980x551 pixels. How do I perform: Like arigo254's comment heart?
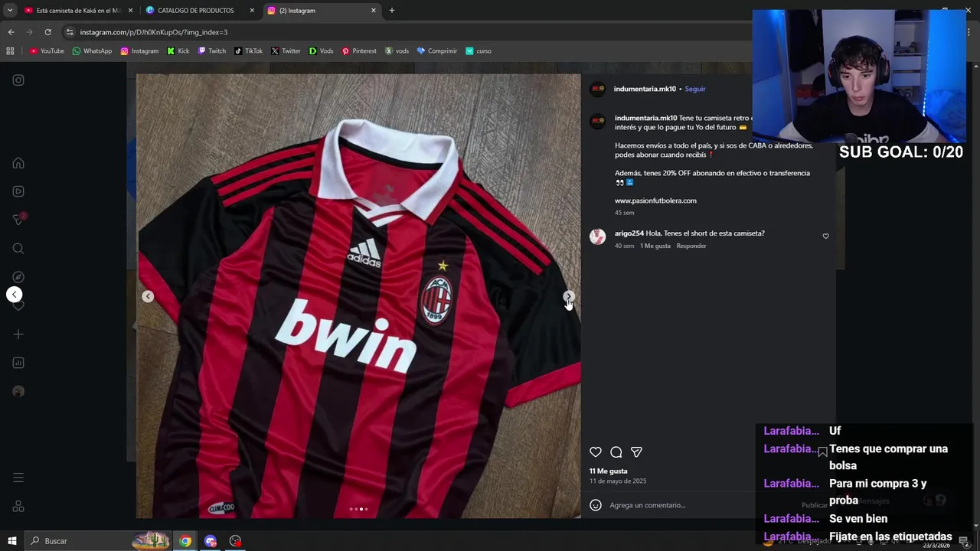(825, 236)
